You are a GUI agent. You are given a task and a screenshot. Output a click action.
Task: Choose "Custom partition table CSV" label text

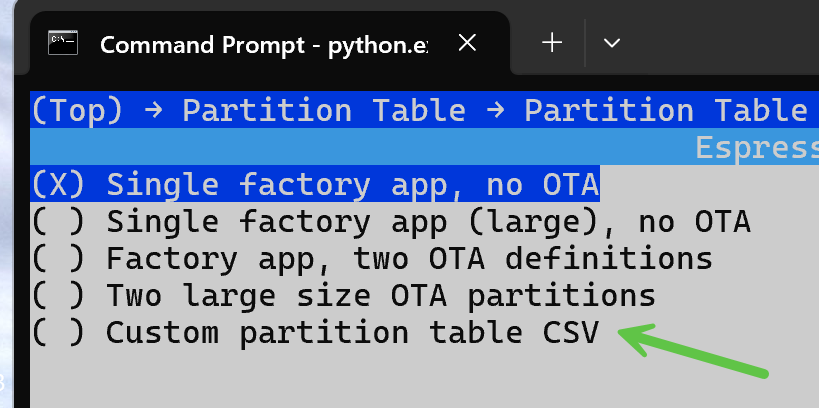coord(352,333)
